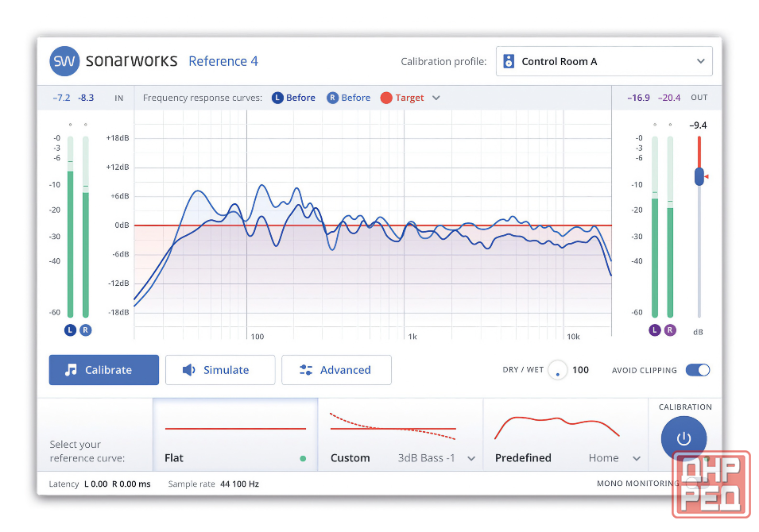Click the green Flat selected indicator dot

[x=303, y=458]
